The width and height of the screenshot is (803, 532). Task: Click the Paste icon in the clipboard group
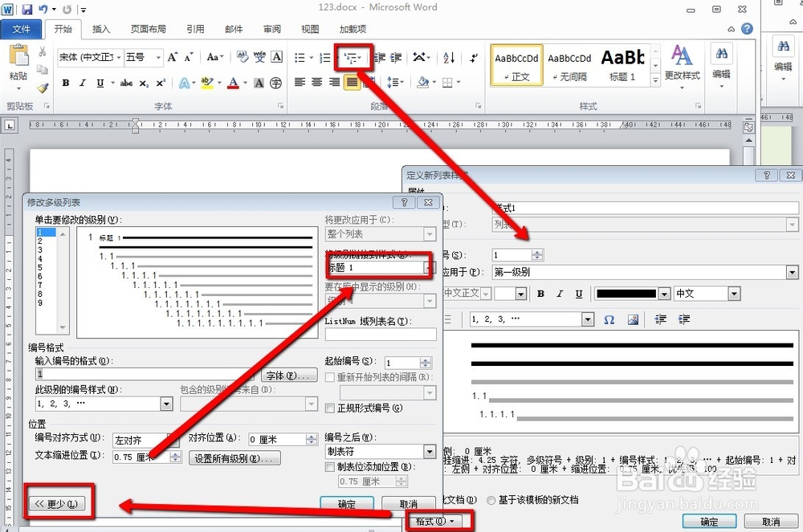(19, 56)
